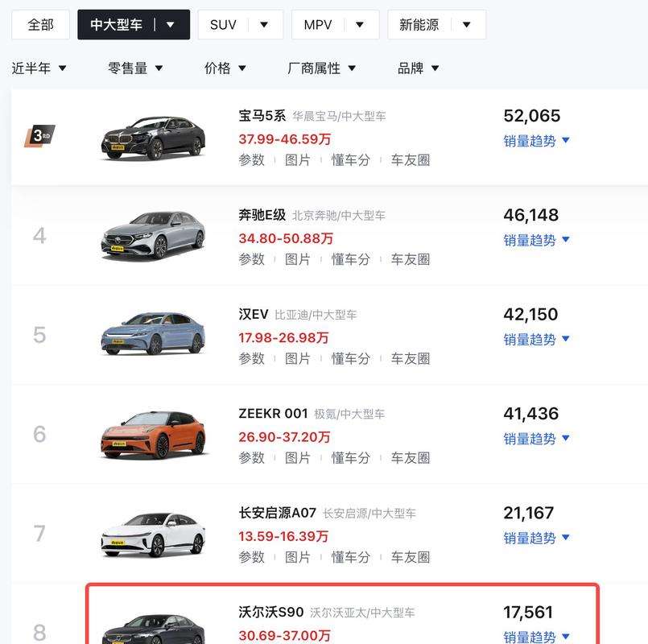Show 销量趋势 for Han EV

[536, 339]
